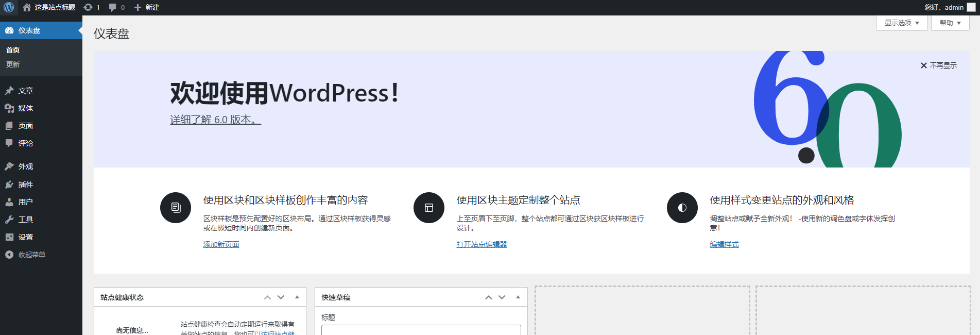This screenshot has height=335, width=980.
Task: Open comments bubble icon showing 0
Action: click(112, 7)
